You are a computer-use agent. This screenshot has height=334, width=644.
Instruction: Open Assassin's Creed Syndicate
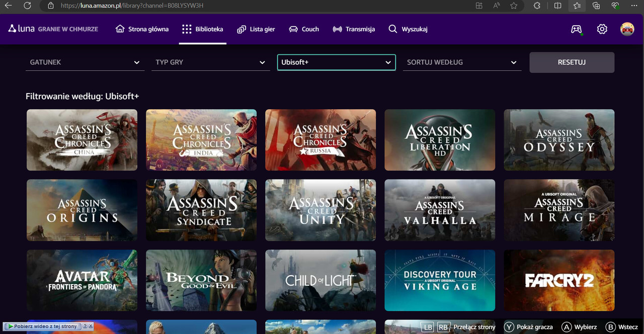point(201,210)
